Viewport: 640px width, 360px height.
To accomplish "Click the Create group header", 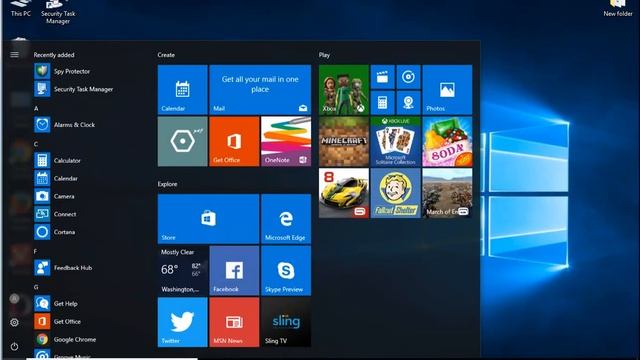I will pyautogui.click(x=166, y=55).
